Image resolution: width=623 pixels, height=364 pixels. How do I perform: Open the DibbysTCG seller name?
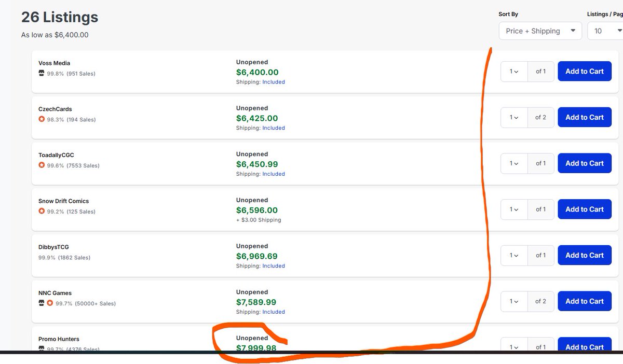click(53, 247)
